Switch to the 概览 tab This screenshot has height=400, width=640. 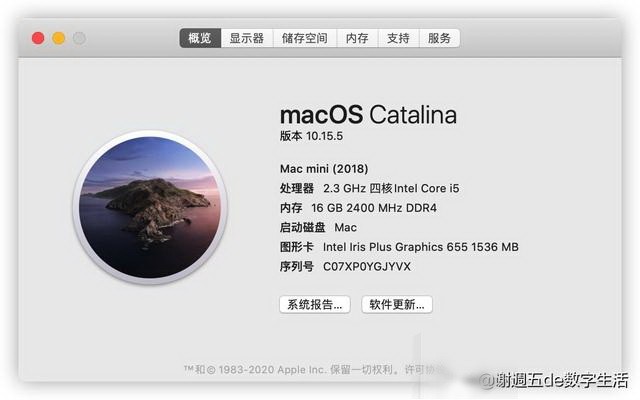pyautogui.click(x=200, y=38)
